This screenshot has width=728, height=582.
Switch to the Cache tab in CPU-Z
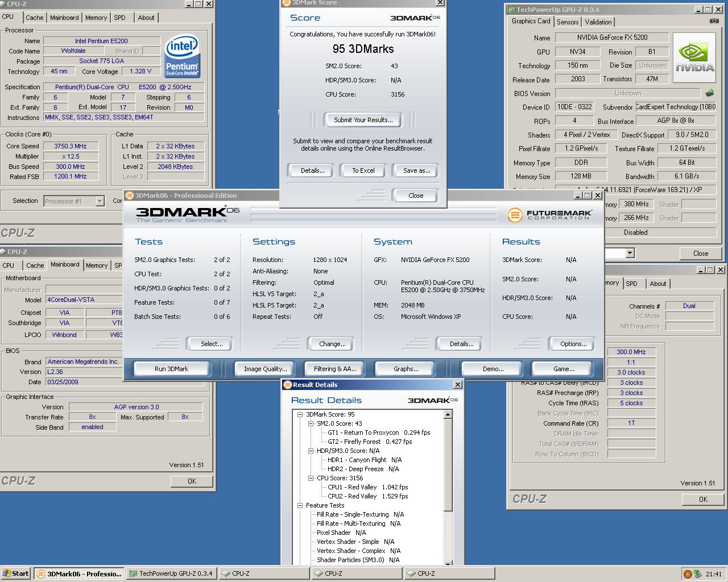pos(34,18)
